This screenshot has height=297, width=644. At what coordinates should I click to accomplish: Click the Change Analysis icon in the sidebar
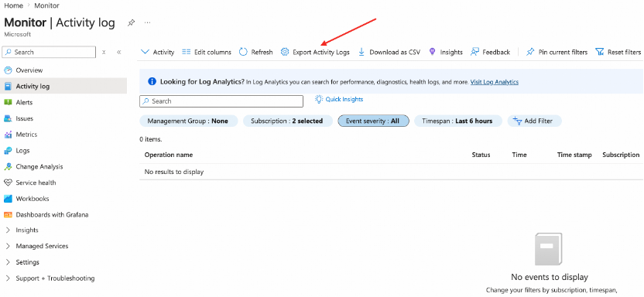8,166
